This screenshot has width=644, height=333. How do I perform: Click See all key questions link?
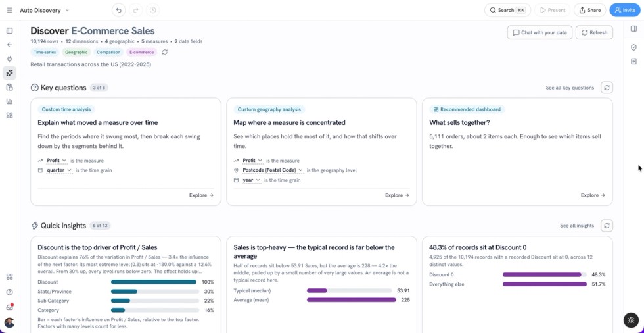click(x=570, y=88)
